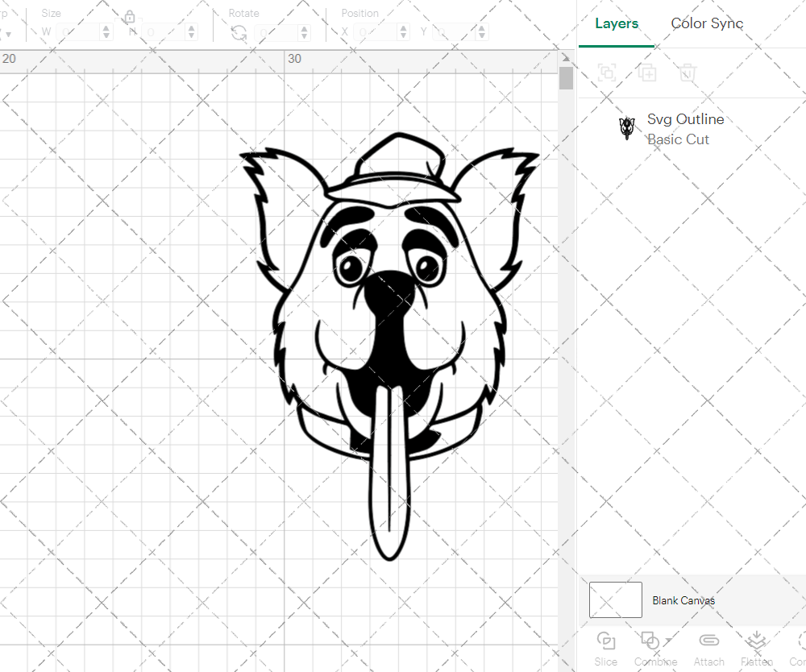Image resolution: width=806 pixels, height=672 pixels.
Task: Switch to the Layers tab
Action: tap(616, 23)
